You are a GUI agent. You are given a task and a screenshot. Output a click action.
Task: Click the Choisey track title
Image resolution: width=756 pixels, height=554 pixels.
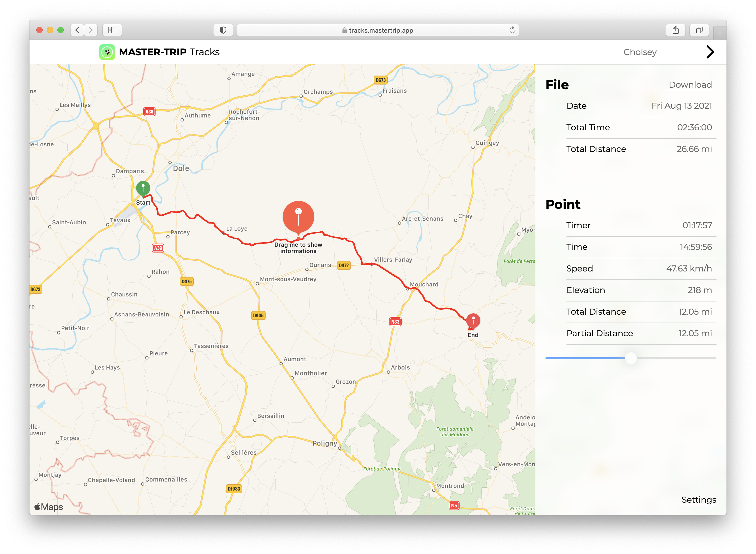pyautogui.click(x=640, y=52)
